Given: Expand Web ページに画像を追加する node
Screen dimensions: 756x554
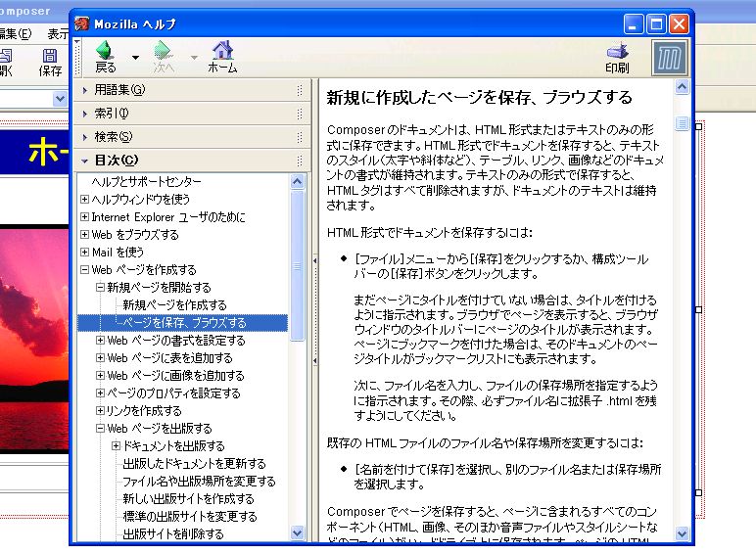Looking at the screenshot, I should point(100,375).
